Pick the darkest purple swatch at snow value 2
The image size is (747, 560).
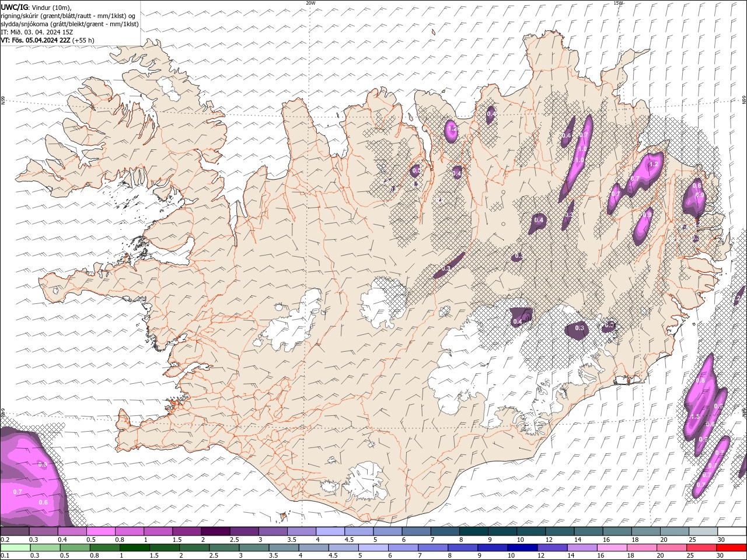pos(215,531)
